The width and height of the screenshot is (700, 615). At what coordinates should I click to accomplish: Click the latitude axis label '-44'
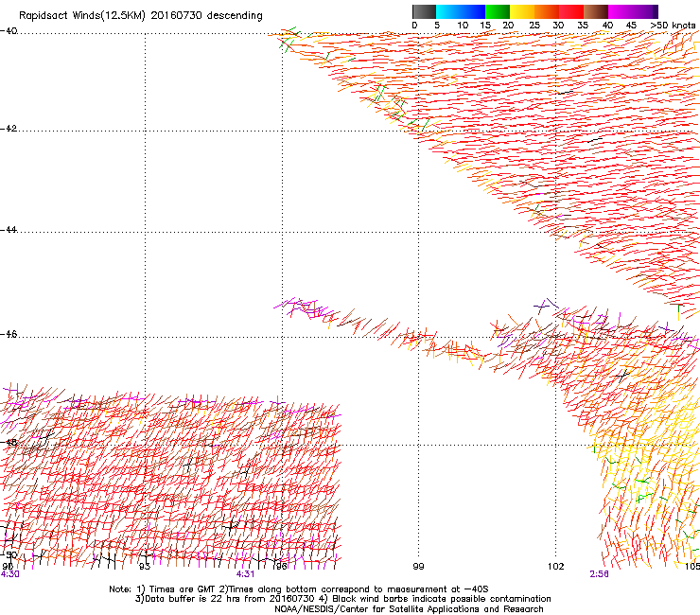coord(9,230)
